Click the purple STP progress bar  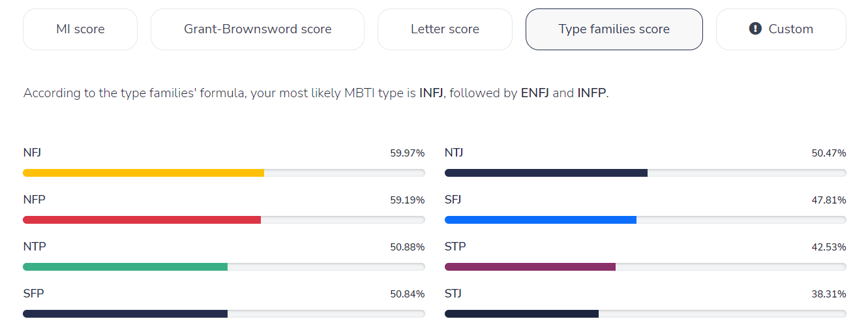tap(530, 267)
